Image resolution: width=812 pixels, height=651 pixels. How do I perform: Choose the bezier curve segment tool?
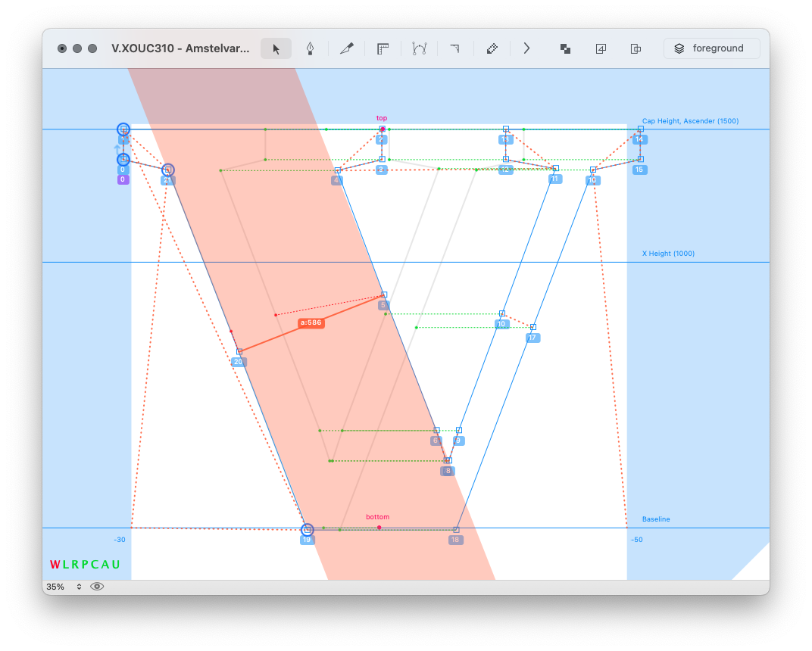(x=420, y=48)
